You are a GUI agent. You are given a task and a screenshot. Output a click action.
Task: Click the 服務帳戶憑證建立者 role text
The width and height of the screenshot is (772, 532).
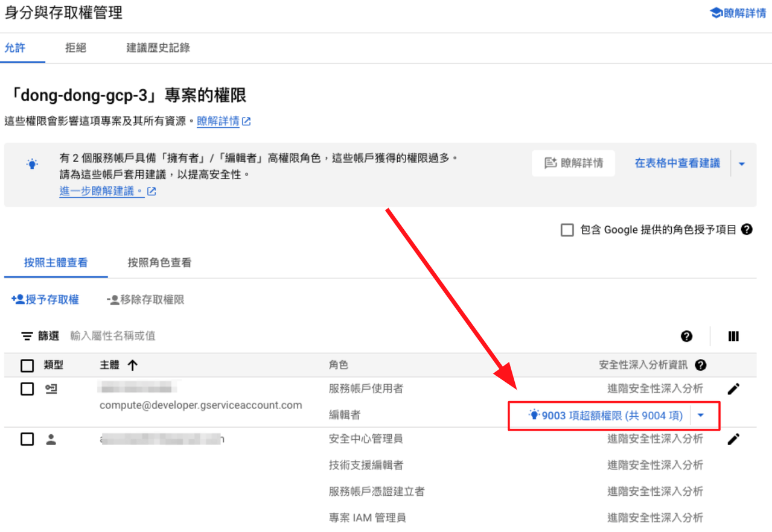(x=377, y=492)
